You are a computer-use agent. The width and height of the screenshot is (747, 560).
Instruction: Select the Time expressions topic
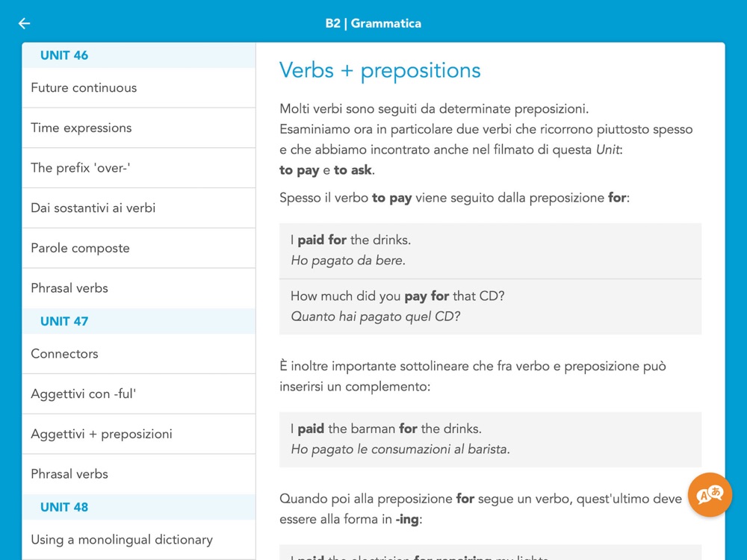click(81, 128)
